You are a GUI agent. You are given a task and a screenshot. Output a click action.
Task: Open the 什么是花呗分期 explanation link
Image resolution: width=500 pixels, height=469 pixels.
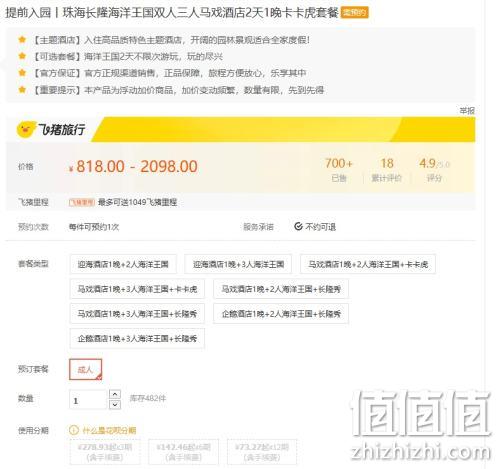pos(109,430)
